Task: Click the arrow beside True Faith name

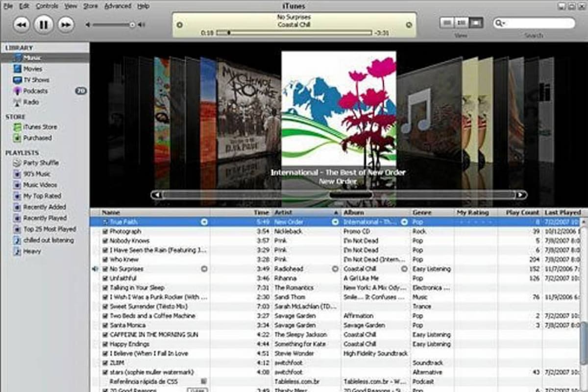Action: 204,222
